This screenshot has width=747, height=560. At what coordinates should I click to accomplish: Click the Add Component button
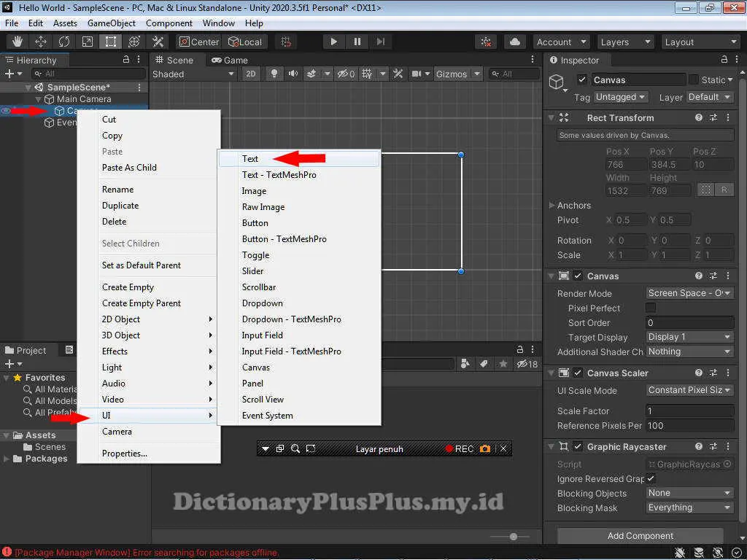[x=640, y=536]
